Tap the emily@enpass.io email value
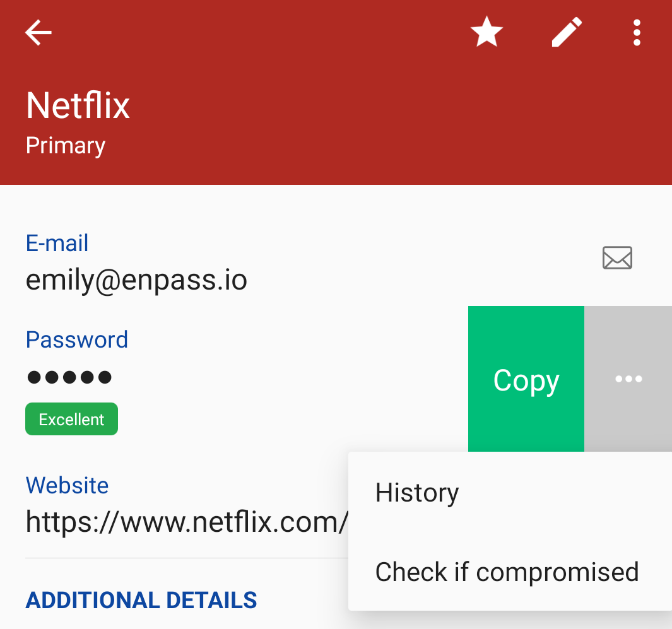672x629 pixels. pos(136,280)
